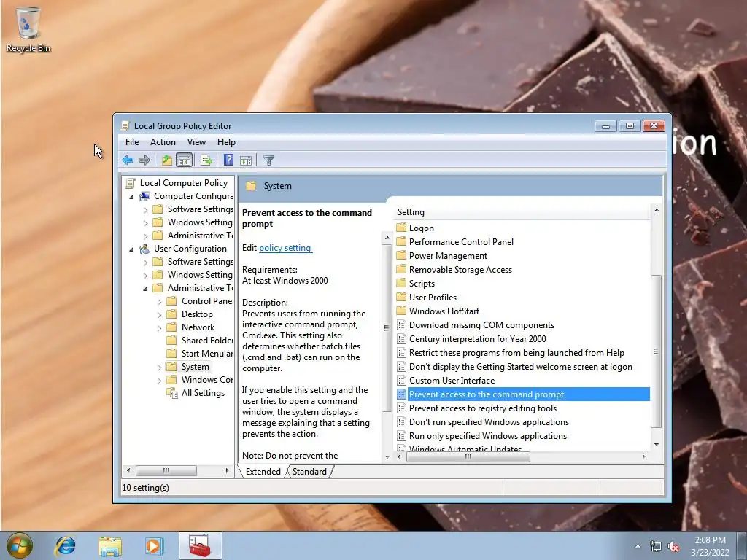This screenshot has width=747, height=560.
Task: Open the View menu
Action: [x=196, y=142]
